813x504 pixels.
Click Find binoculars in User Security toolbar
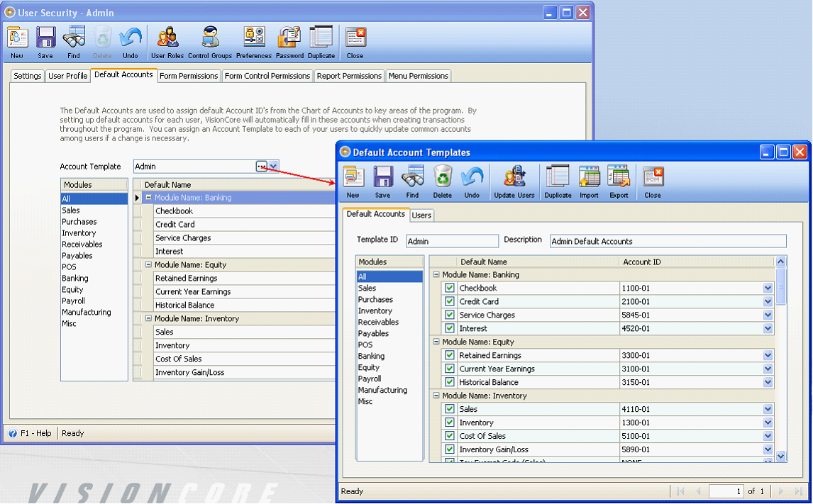(74, 38)
